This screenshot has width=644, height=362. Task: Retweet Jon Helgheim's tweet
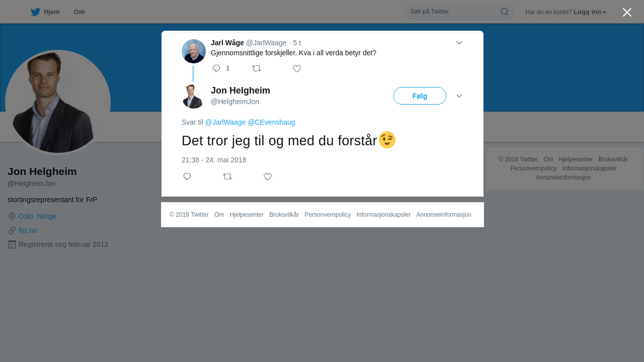227,176
